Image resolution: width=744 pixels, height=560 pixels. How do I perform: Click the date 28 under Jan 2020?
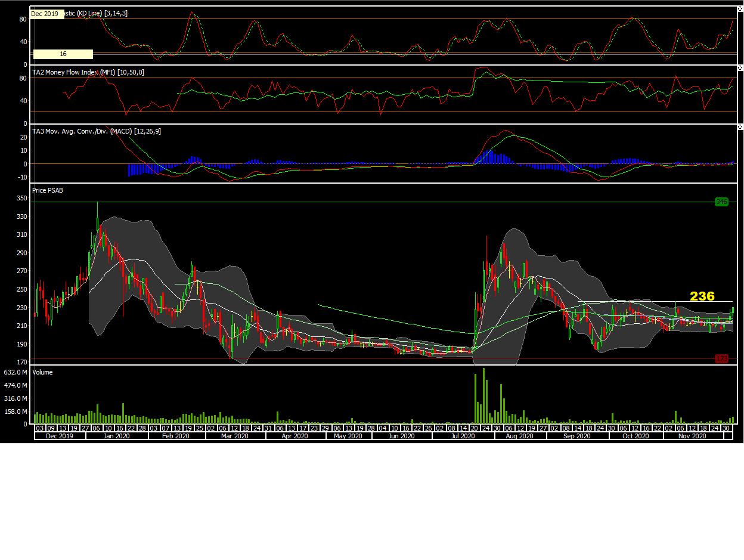tap(142, 428)
